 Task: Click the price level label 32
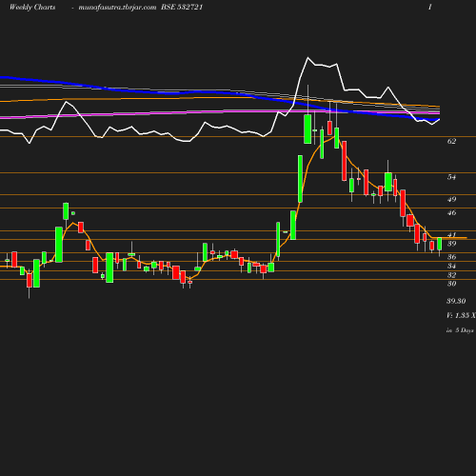(451, 275)
